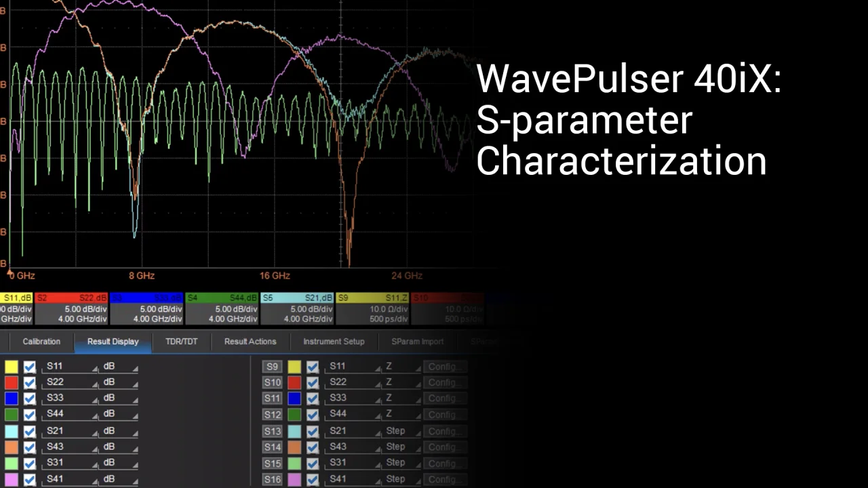
Task: Open the S9 S11,Z trace descriptor box
Action: pyautogui.click(x=372, y=308)
